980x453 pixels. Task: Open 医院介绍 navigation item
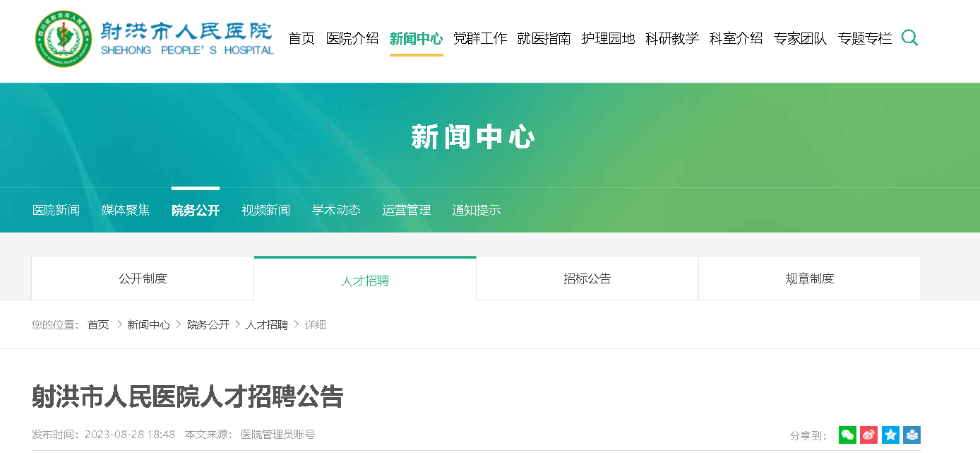click(352, 38)
